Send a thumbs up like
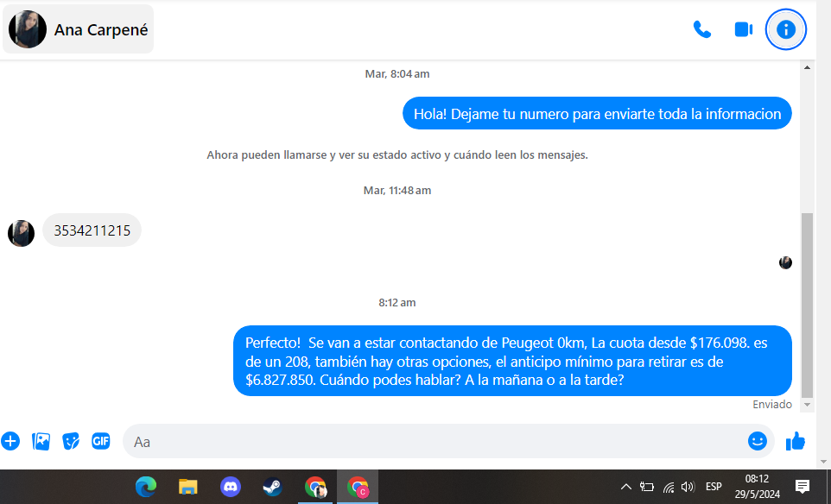The width and height of the screenshot is (831, 504). (795, 441)
